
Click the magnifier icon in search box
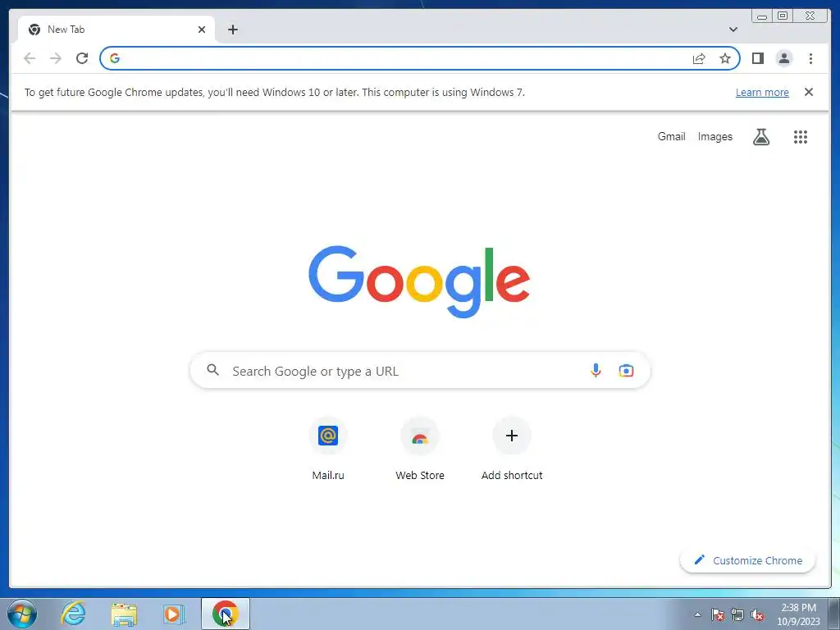212,370
